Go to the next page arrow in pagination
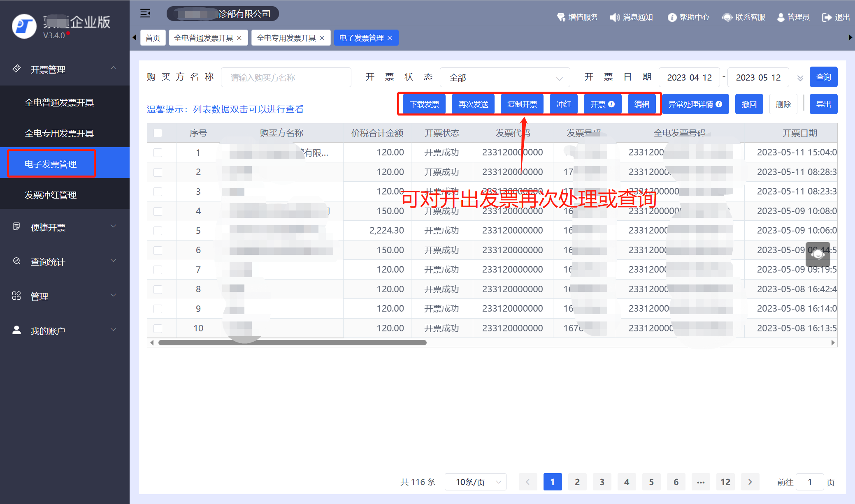Image resolution: width=855 pixels, height=504 pixels. pyautogui.click(x=750, y=482)
